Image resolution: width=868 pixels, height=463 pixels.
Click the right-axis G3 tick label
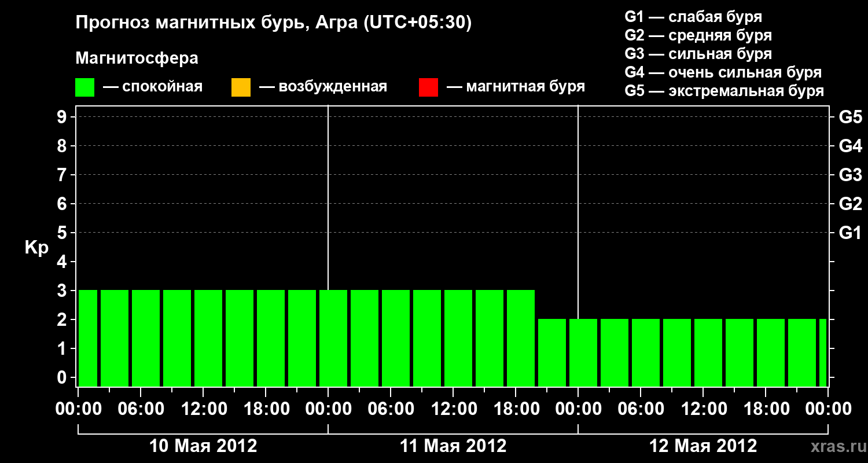pyautogui.click(x=851, y=175)
